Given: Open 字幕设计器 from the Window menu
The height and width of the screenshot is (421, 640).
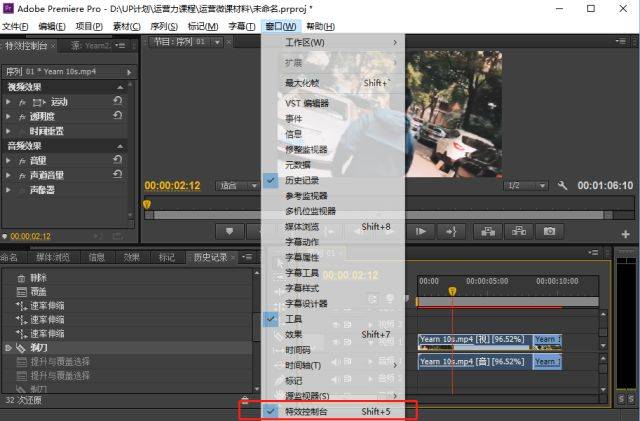Looking at the screenshot, I should click(333, 303).
